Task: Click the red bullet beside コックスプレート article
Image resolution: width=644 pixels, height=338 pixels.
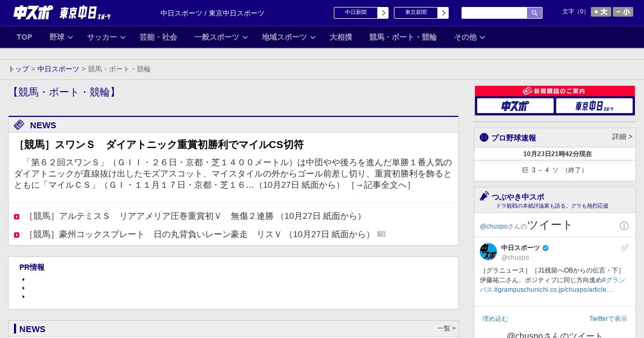Action: [17, 235]
